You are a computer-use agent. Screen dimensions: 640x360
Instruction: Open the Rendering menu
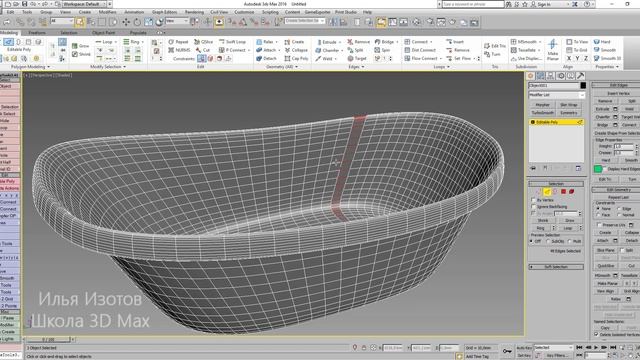pos(194,12)
